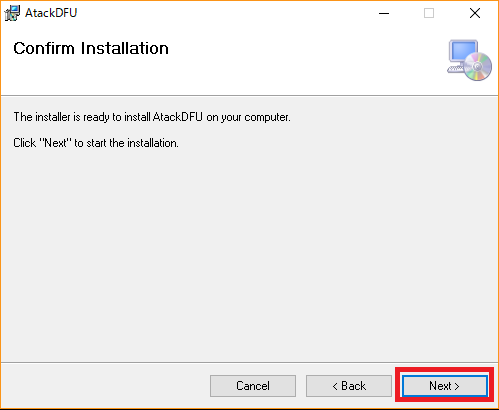Start installation with the Next button

click(444, 386)
